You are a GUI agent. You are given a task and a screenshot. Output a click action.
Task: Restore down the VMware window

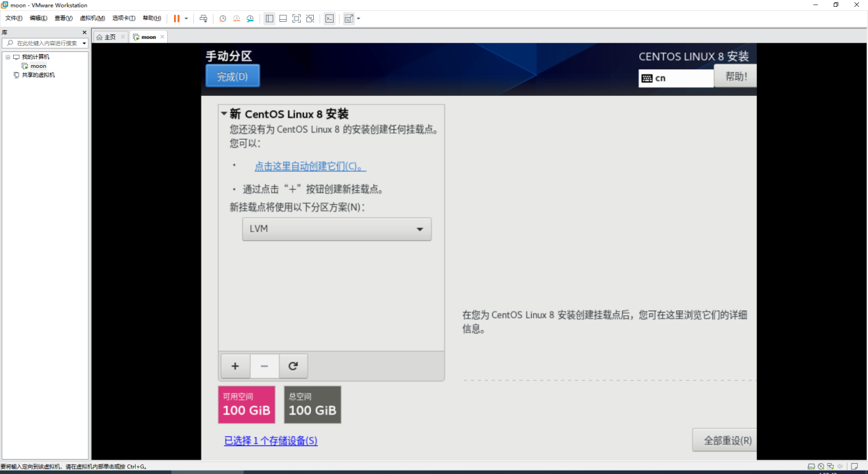(836, 5)
